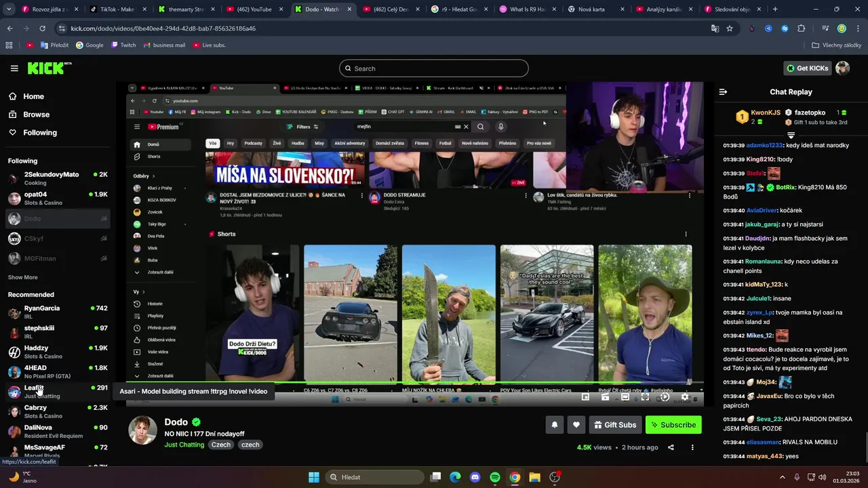Image resolution: width=868 pixels, height=488 pixels.
Task: Click the green Subscribe button
Action: click(x=673, y=425)
